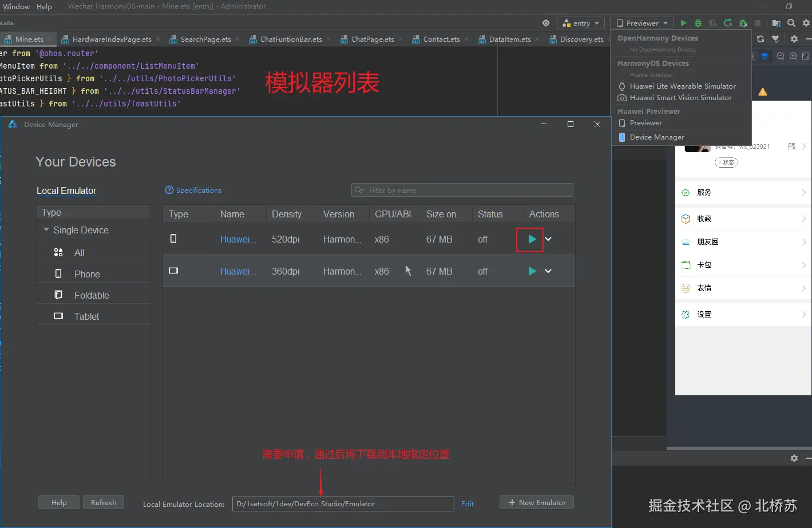
Task: Click the green Run button in toolbar
Action: click(683, 23)
